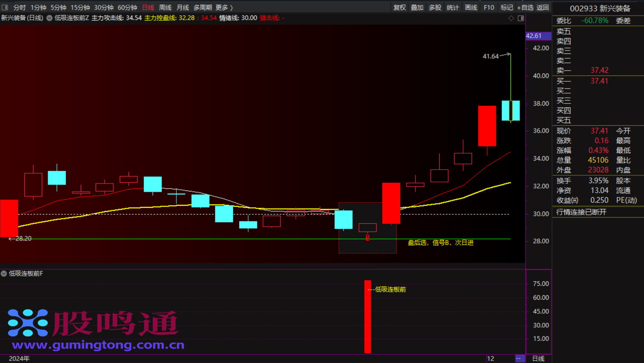Switch to the 分时 intraday view
Screen dimensions: 644x363
pos(19,7)
